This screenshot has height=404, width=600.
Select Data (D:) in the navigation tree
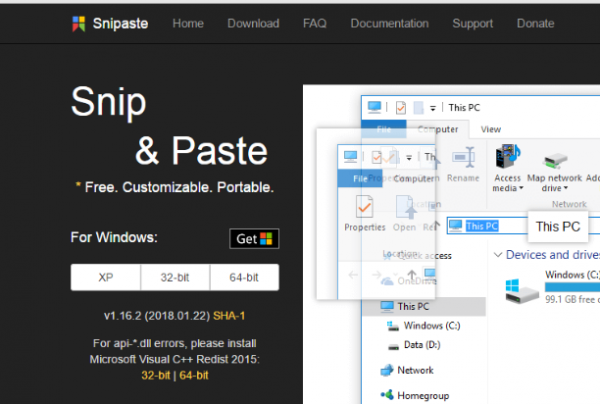422,345
